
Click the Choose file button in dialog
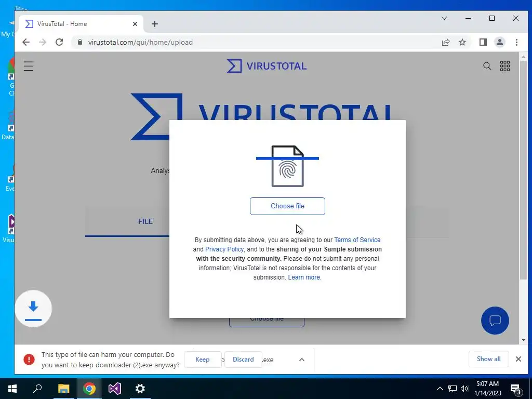tap(287, 206)
